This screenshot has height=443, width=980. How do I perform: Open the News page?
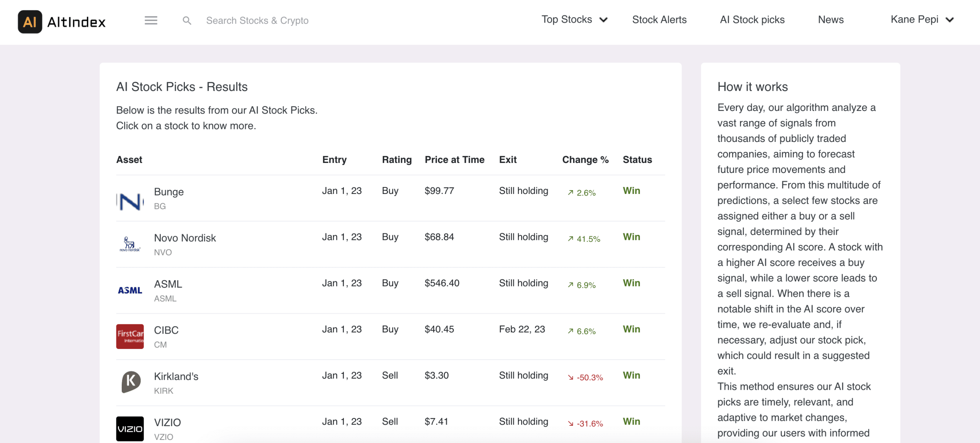(831, 20)
